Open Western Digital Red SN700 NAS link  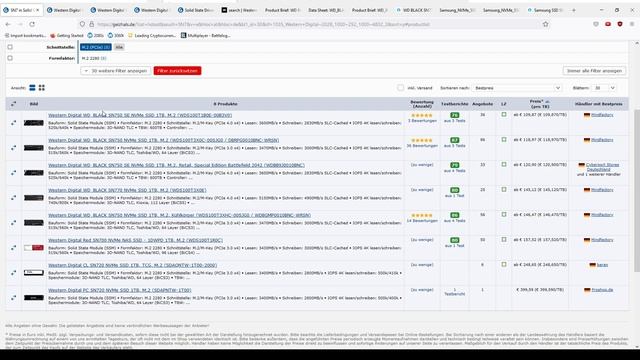coord(136,240)
